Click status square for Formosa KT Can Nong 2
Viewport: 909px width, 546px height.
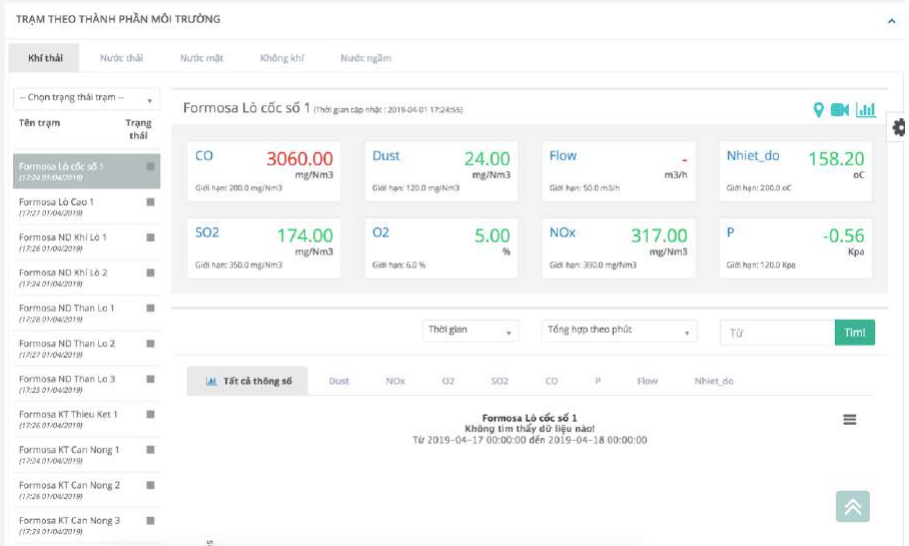pos(150,485)
